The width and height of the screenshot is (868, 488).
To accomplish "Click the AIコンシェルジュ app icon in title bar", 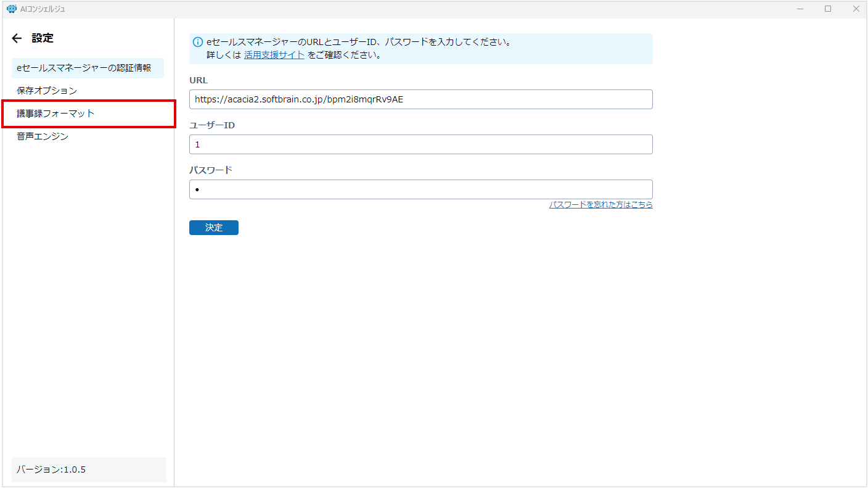I will [11, 9].
